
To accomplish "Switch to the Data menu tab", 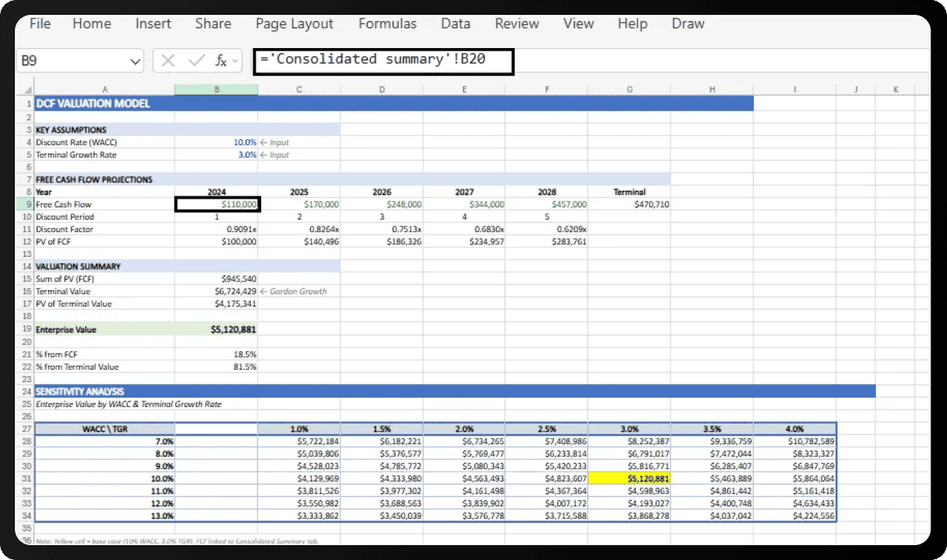I will click(x=455, y=24).
